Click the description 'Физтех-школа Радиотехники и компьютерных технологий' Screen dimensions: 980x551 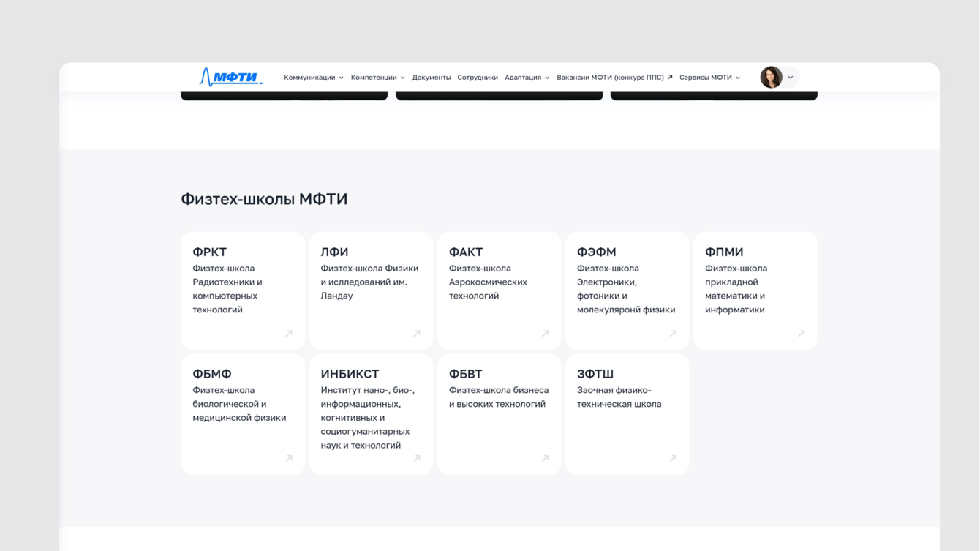pos(227,289)
